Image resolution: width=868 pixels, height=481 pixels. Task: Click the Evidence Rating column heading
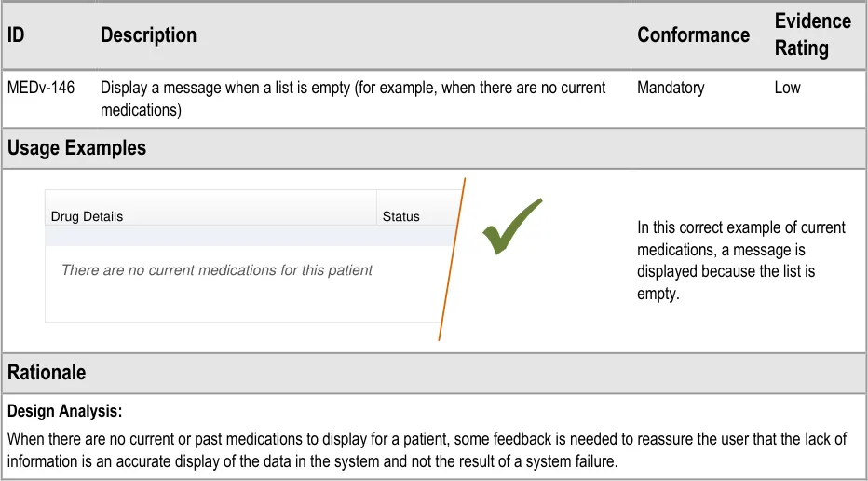[812, 34]
